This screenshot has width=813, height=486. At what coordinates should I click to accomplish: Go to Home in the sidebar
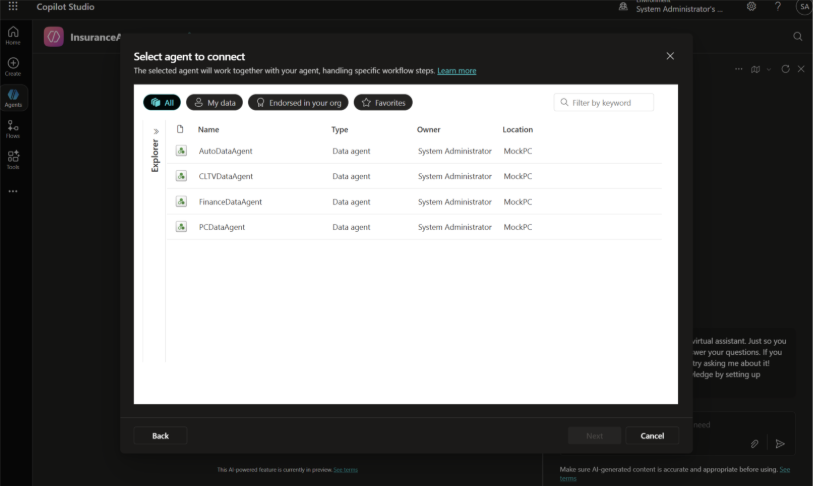tap(13, 35)
